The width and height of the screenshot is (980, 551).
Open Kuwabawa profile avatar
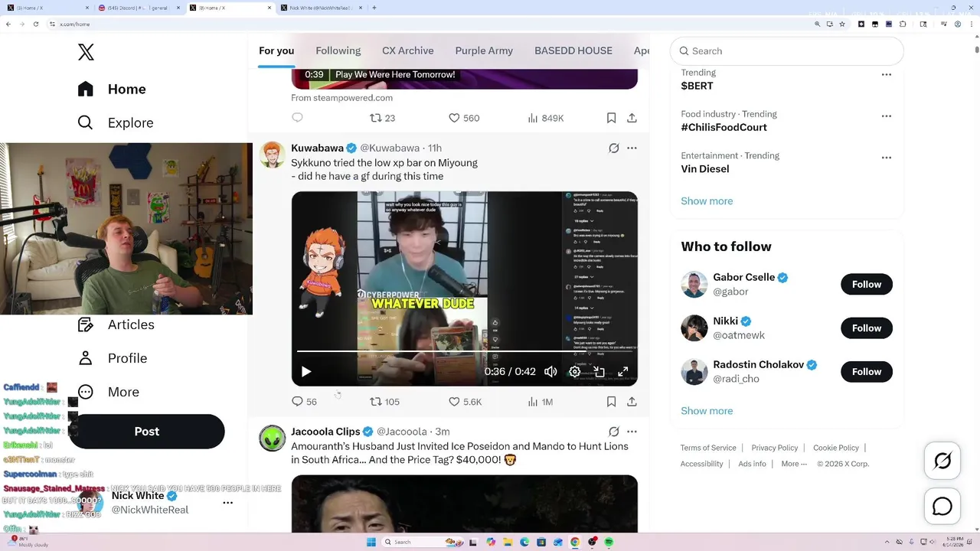click(273, 155)
